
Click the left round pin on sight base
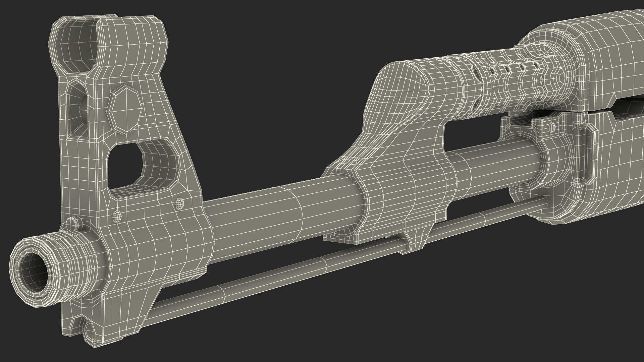(116, 216)
